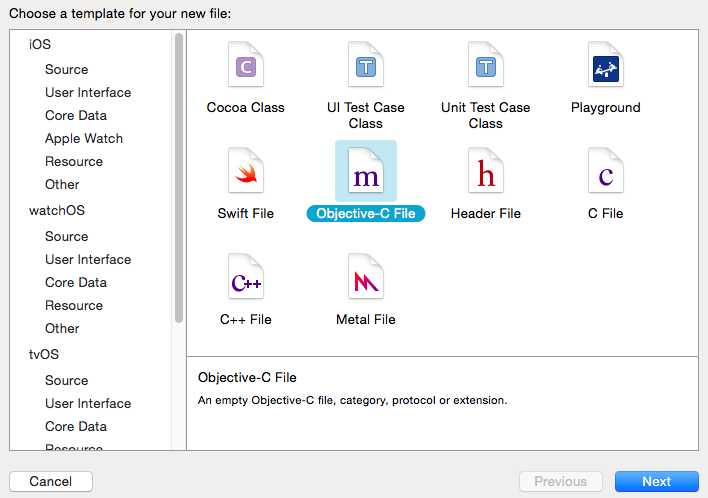Image resolution: width=708 pixels, height=498 pixels.
Task: Select watchOS Core Data category
Action: [x=76, y=282]
